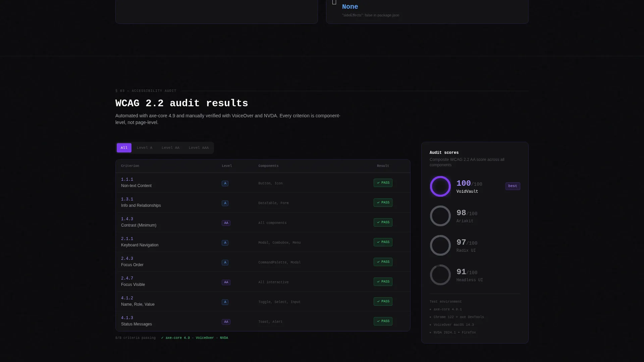Click the A level badge in Name, Role, Value row
This screenshot has height=362, width=644.
[x=225, y=302]
